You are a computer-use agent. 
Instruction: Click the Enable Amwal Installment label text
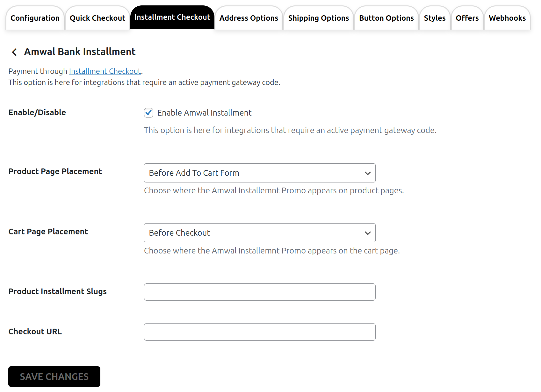pyautogui.click(x=204, y=113)
